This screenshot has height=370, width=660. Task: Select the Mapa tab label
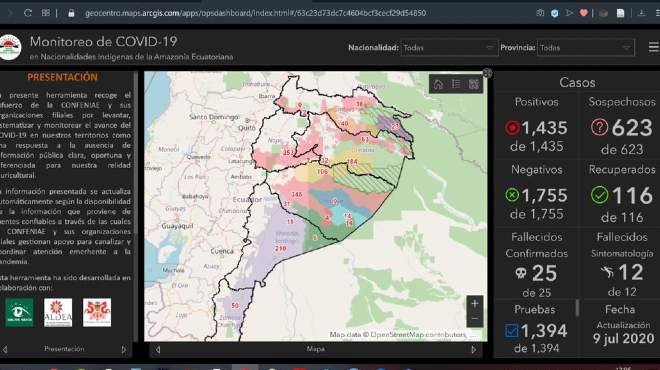(x=315, y=349)
